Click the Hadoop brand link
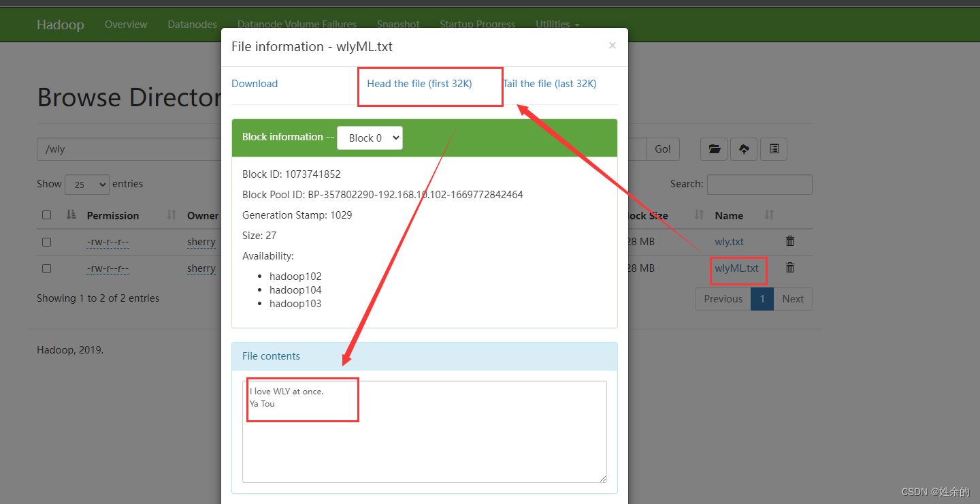 click(61, 25)
